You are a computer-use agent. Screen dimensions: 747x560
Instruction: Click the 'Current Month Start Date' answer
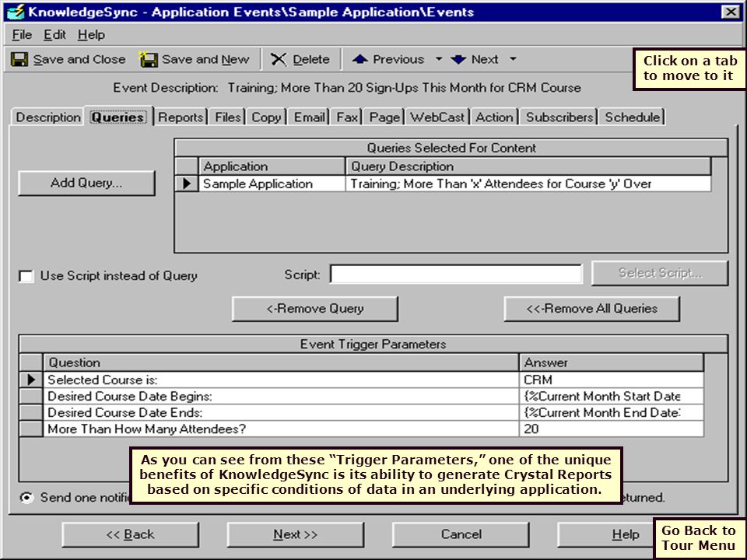point(612,397)
